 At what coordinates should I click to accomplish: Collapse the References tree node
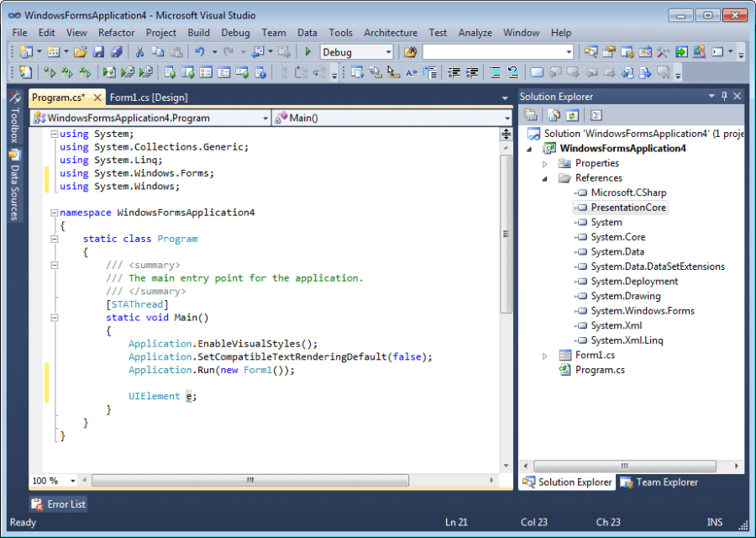[x=544, y=177]
